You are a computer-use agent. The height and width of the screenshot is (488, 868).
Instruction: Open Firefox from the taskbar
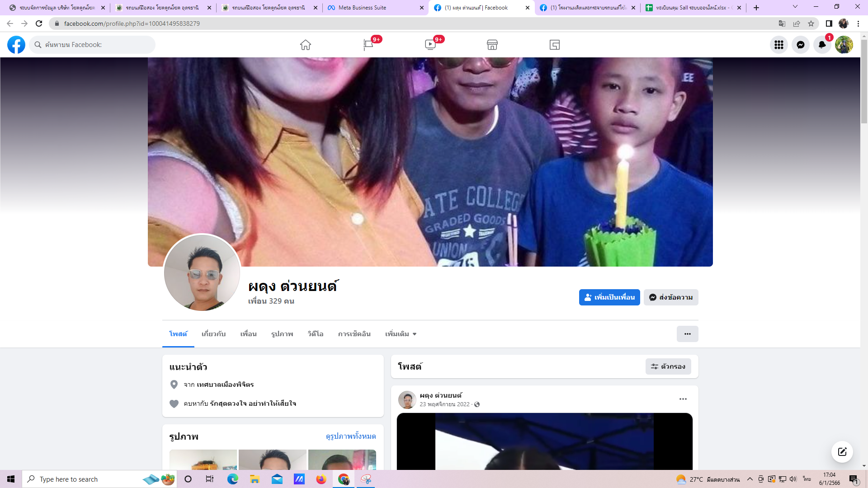pyautogui.click(x=321, y=479)
